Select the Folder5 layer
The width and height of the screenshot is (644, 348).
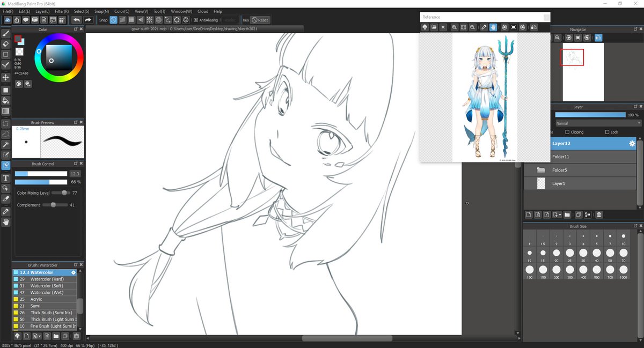pyautogui.click(x=580, y=170)
